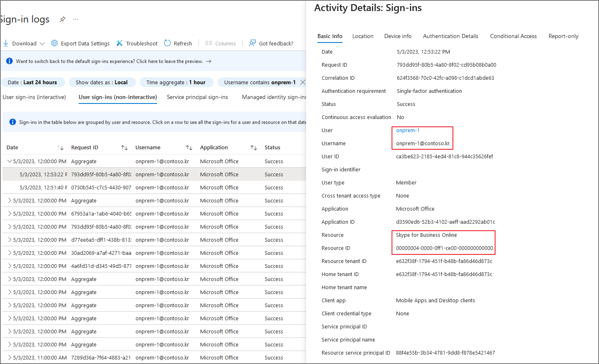The height and width of the screenshot is (364, 599).
Task: Open the Report-only tab
Action: click(x=563, y=36)
